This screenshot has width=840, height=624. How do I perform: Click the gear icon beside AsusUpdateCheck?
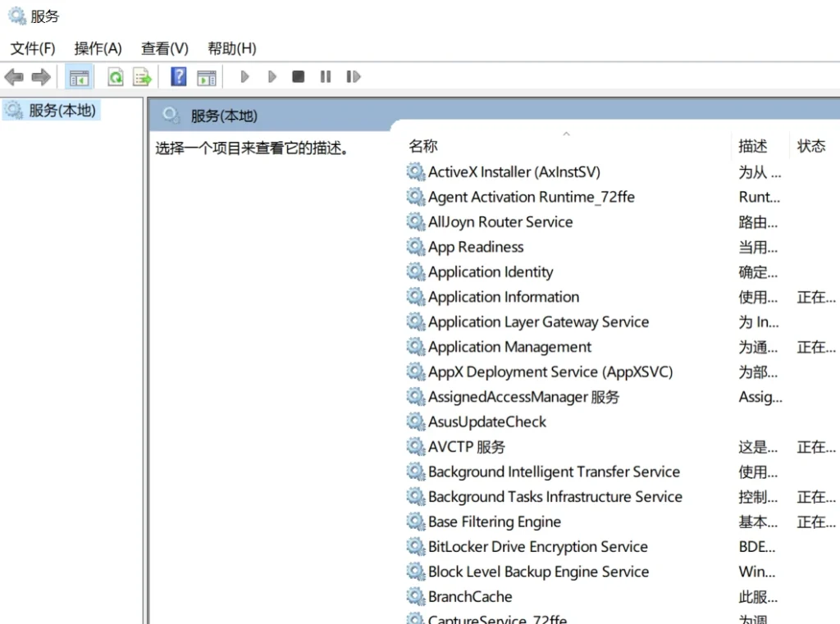[x=416, y=422]
